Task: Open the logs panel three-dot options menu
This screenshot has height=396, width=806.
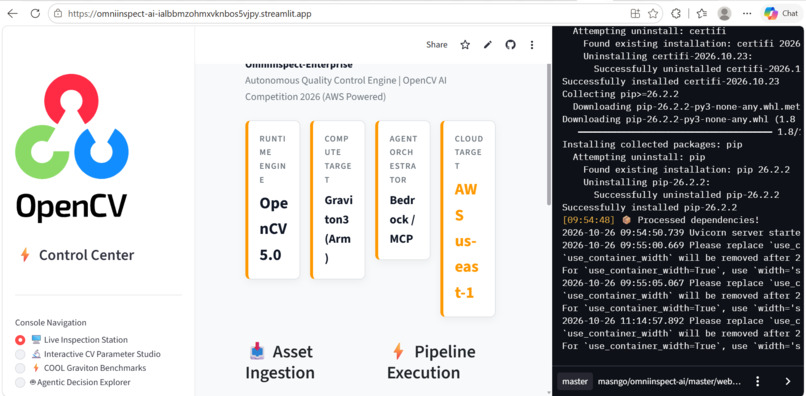Action: (x=757, y=381)
